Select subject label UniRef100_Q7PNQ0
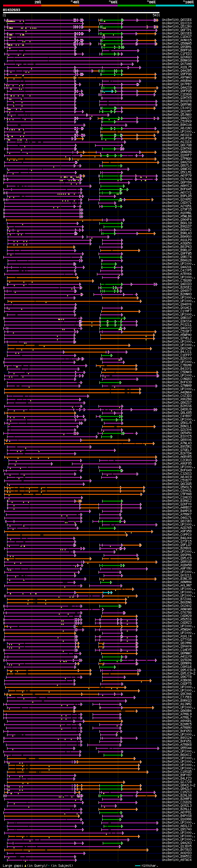This screenshot has height=868, width=197. point(177,159)
